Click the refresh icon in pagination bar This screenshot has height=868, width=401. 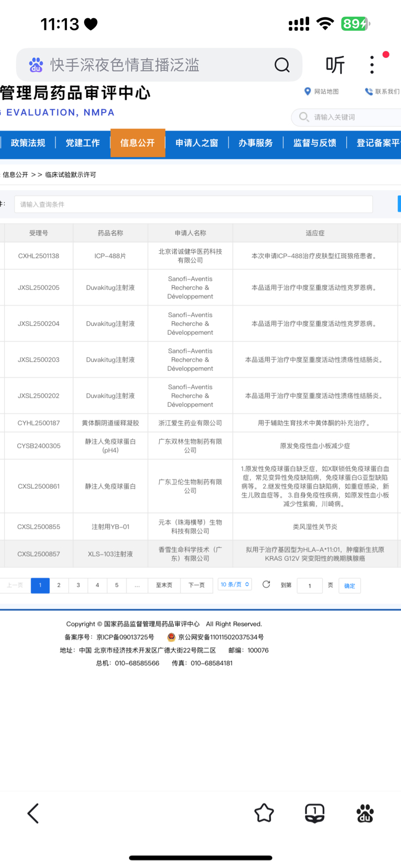coord(266,584)
